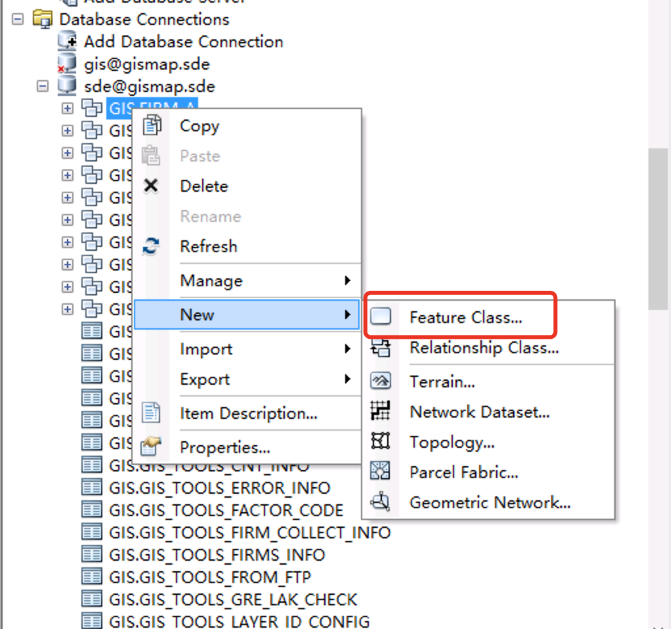Click the Refresh icon in the context menu
Viewport: 672px width, 629px height.
[152, 246]
